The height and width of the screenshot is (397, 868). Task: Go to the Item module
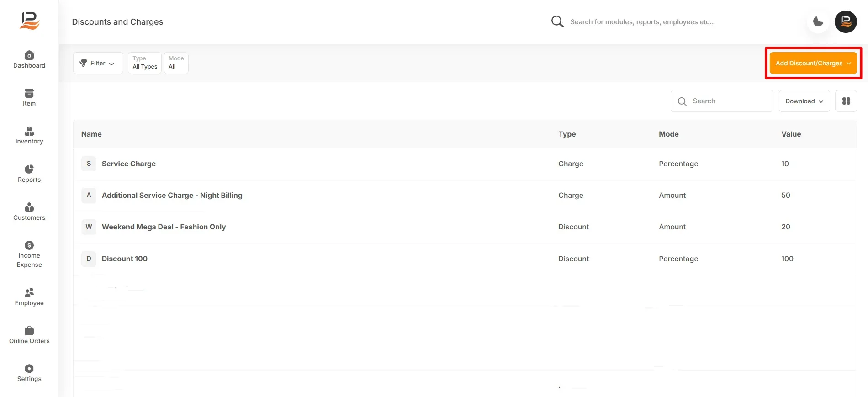click(x=29, y=98)
